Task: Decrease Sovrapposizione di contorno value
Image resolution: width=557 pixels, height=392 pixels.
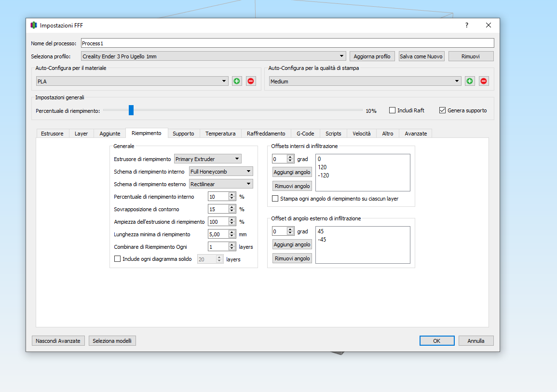Action: [x=232, y=211]
